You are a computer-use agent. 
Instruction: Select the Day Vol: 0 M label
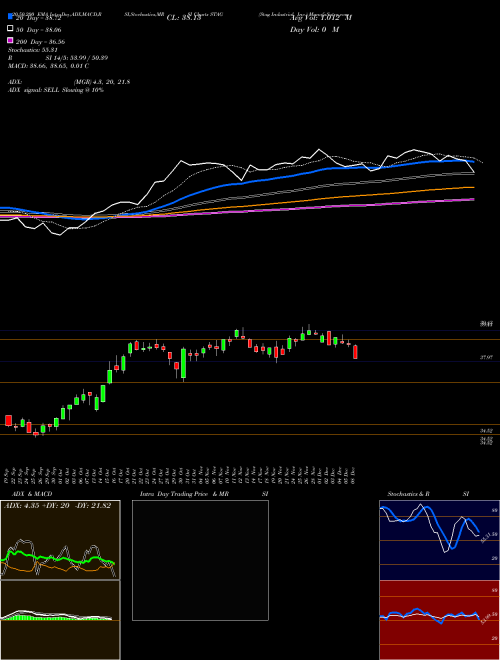pos(314,29)
